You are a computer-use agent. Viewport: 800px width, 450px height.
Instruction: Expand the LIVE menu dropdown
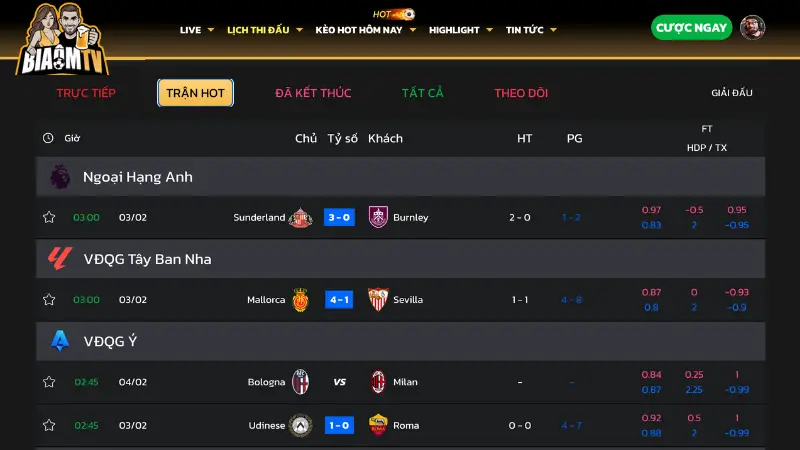(x=196, y=30)
